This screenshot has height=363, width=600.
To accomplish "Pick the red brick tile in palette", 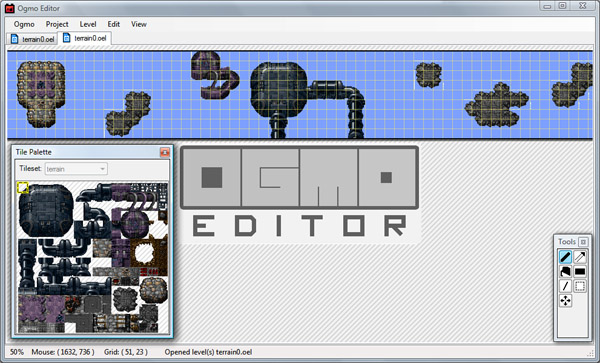I will point(149,272).
